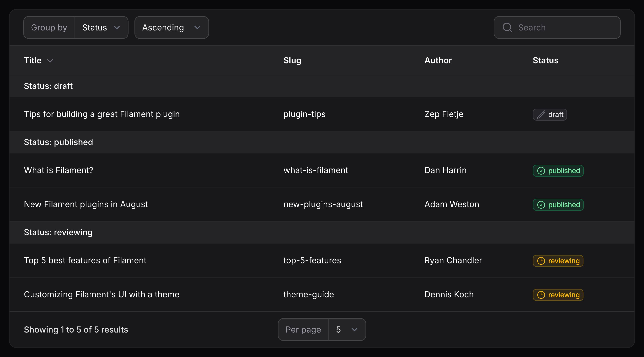
Task: Click 'Showing 1 to 5 of 5 results'
Action: [76, 330]
